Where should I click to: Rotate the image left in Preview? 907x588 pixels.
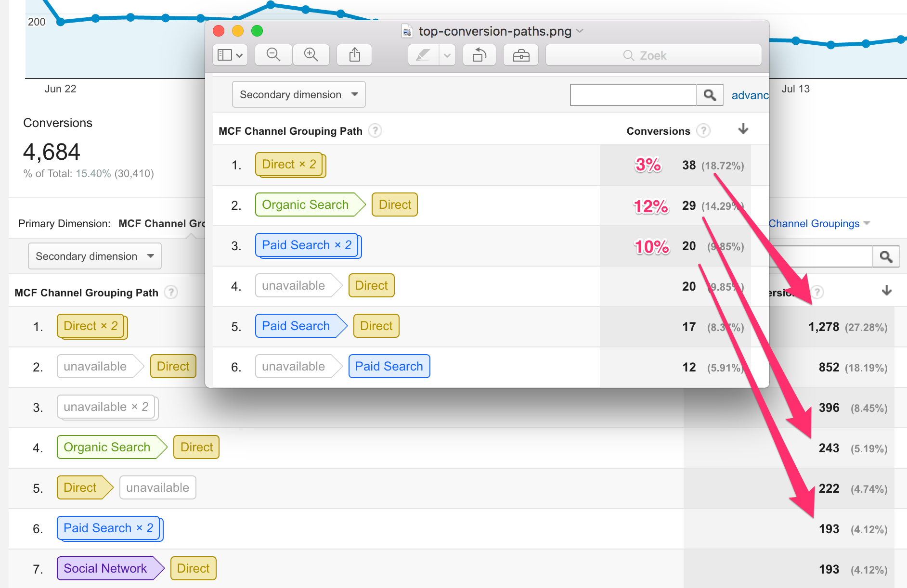tap(479, 55)
